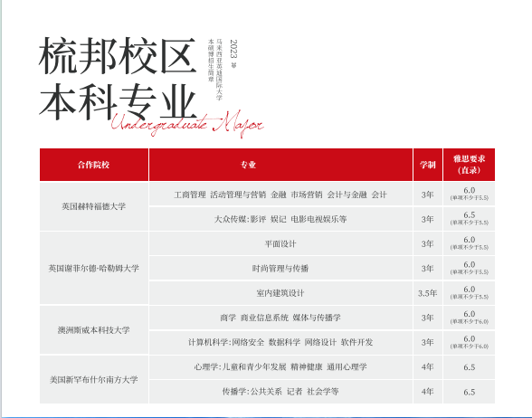Click the 室内建筑设计 major cell

click(280, 293)
